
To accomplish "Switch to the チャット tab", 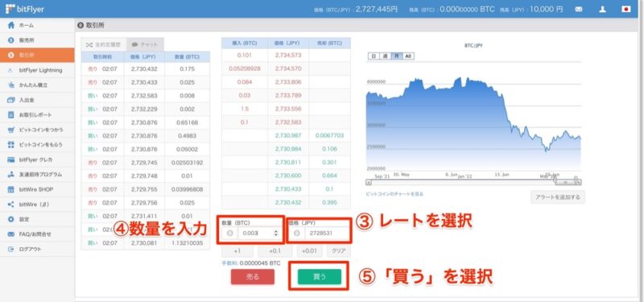I will [145, 44].
